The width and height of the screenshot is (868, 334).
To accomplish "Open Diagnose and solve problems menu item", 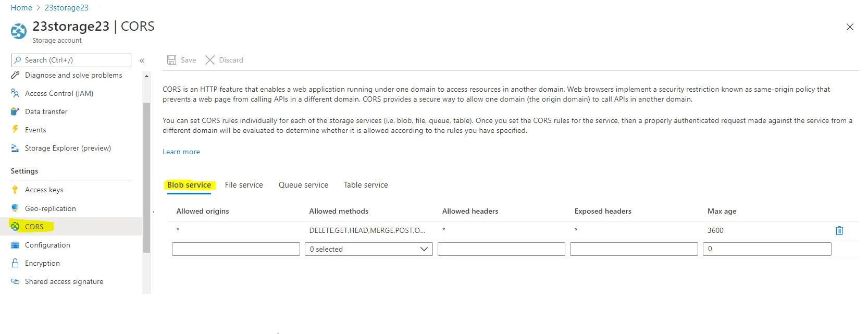I will (73, 75).
